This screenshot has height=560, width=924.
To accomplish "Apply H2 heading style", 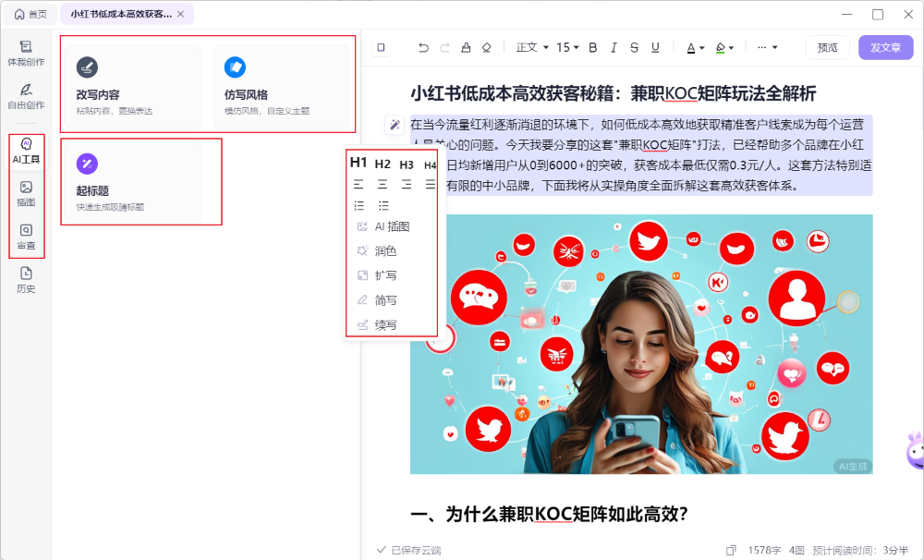I will click(383, 164).
